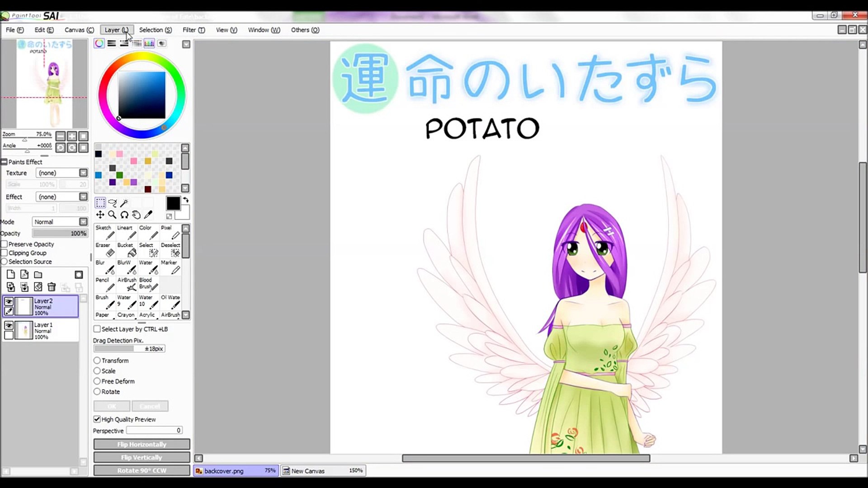Uncheck High Quality Preview
Viewport: 868px width, 488px height.
[x=97, y=419]
